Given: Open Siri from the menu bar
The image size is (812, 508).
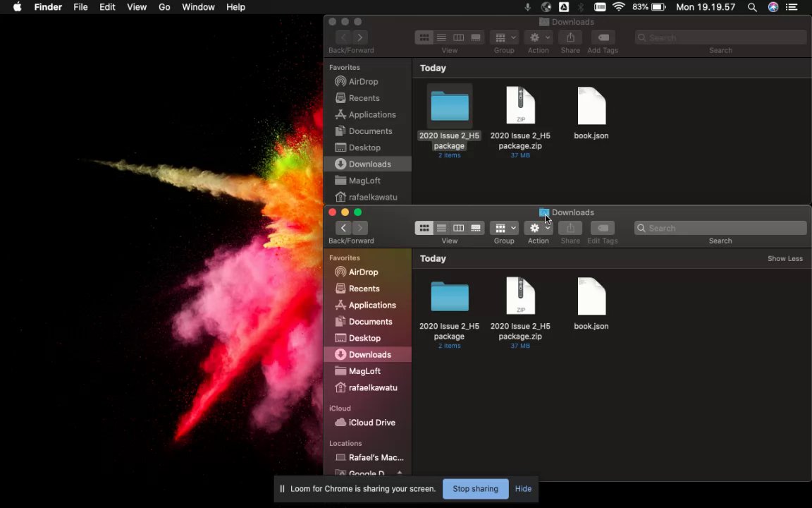Looking at the screenshot, I should (x=773, y=7).
